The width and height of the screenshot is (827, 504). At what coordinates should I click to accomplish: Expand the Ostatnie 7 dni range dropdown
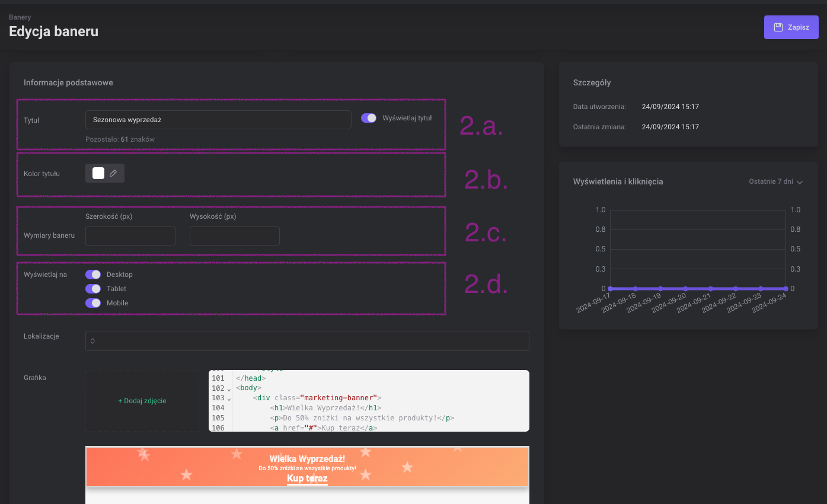[x=775, y=182]
